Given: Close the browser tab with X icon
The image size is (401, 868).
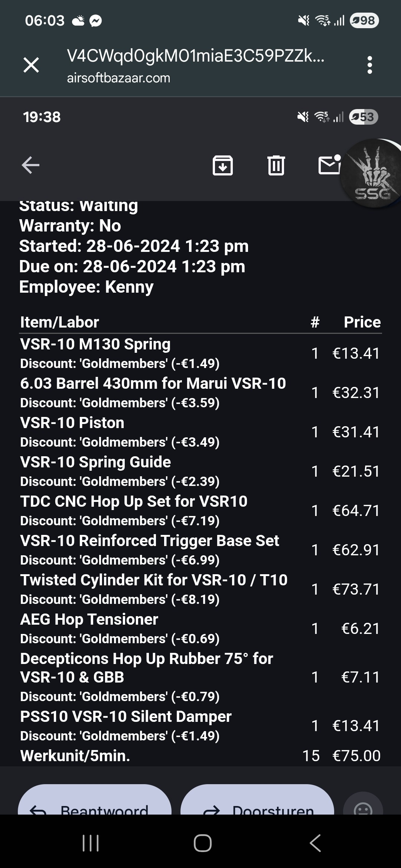Looking at the screenshot, I should [x=31, y=65].
